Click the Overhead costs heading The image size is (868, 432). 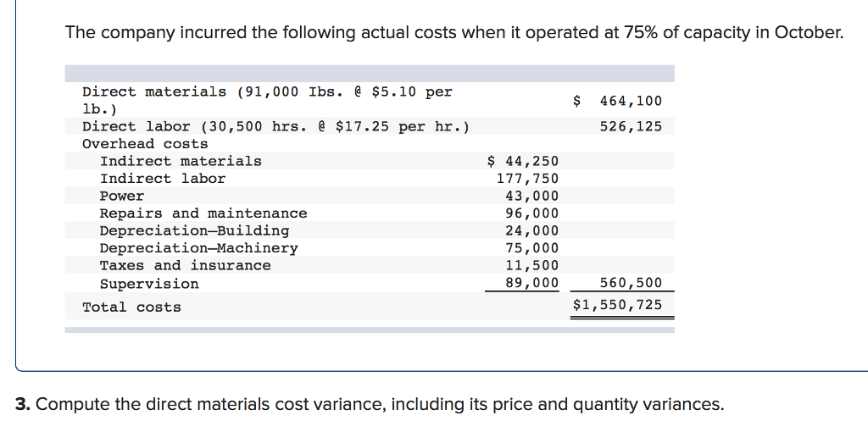pyautogui.click(x=145, y=144)
